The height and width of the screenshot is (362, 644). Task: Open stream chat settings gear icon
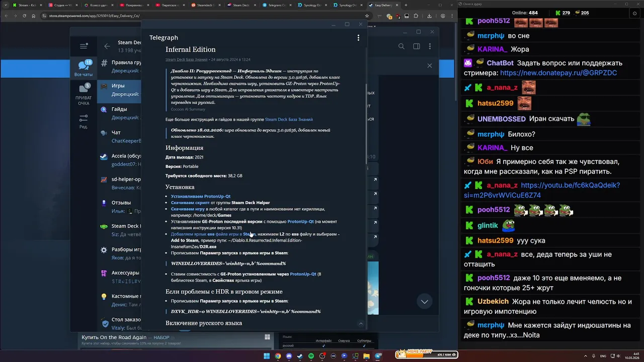[634, 13]
